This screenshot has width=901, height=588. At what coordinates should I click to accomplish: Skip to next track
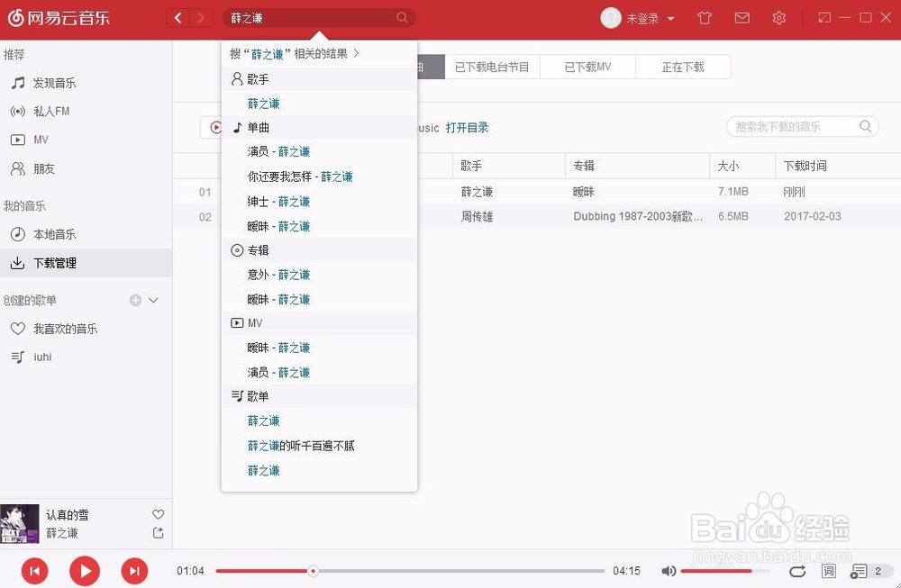tap(134, 571)
